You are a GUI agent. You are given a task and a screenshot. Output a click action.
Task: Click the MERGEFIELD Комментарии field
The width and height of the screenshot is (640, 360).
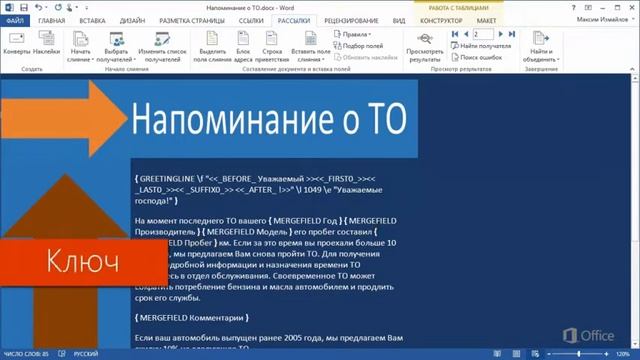(x=191, y=318)
